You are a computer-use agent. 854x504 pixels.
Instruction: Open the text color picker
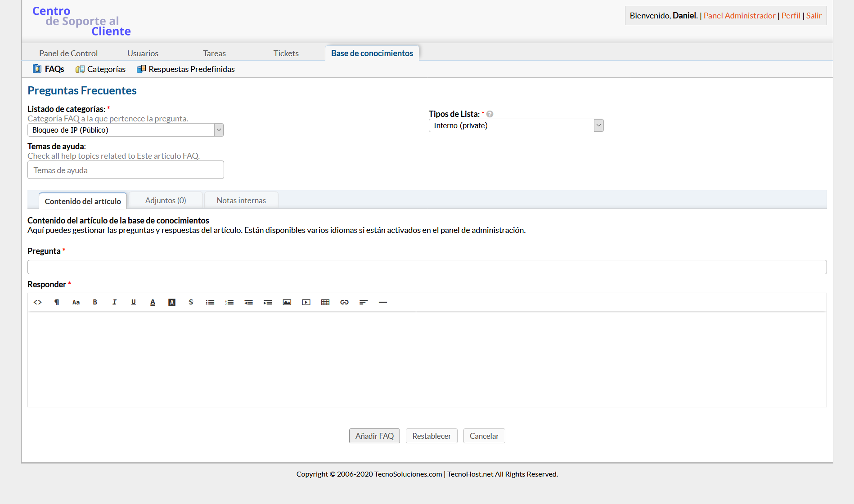coord(153,302)
